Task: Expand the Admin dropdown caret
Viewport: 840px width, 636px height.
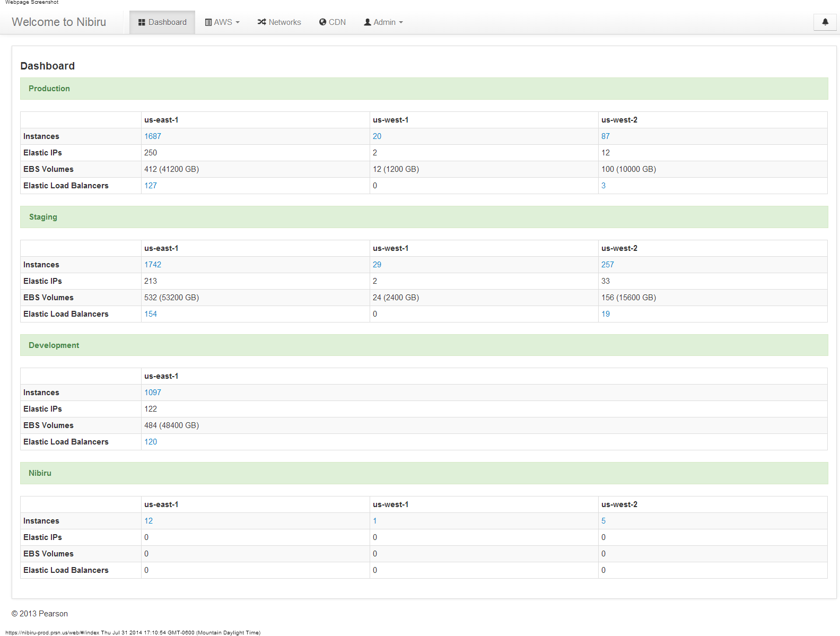Action: (x=401, y=22)
